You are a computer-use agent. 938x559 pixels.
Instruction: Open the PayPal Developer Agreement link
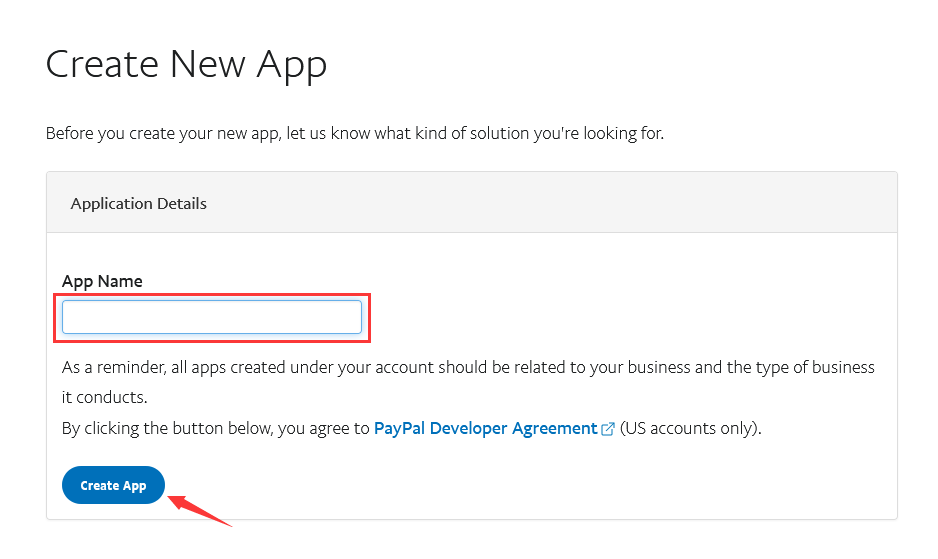pyautogui.click(x=485, y=428)
